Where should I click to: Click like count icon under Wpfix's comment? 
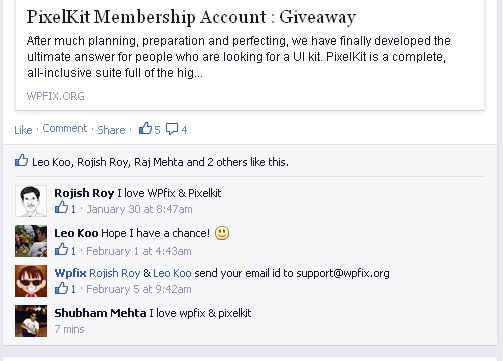[61, 288]
